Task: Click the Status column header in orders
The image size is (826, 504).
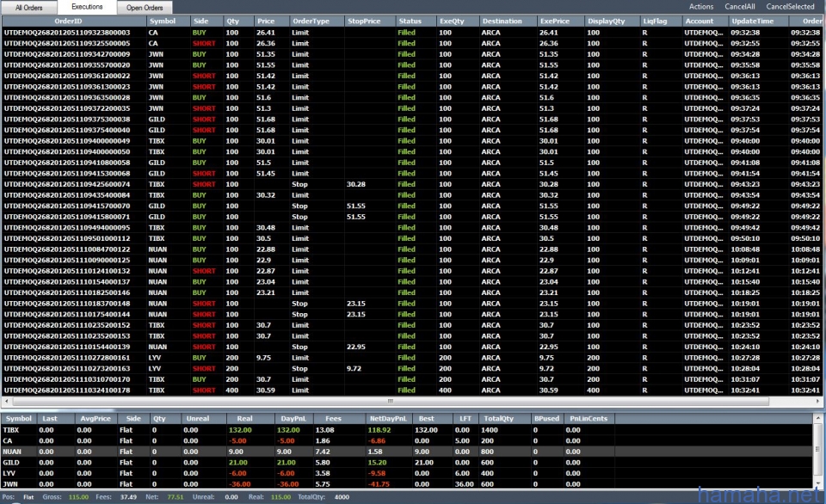Action: click(410, 20)
